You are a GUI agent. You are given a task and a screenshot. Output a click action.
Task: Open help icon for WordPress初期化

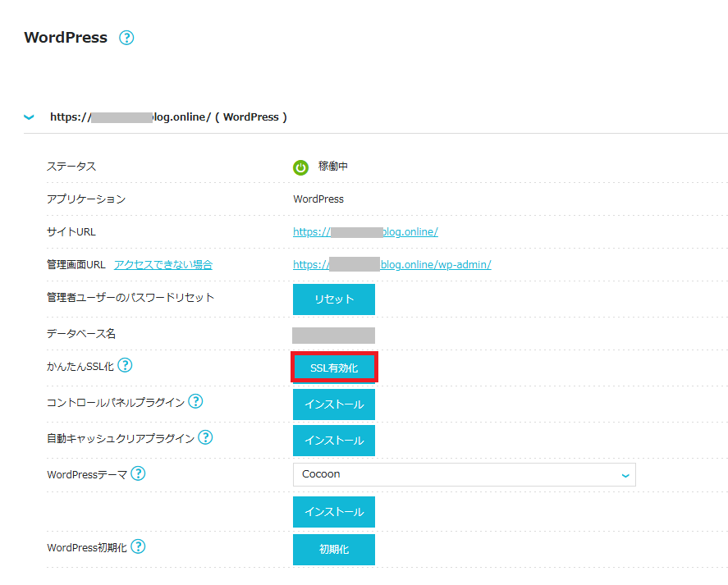click(x=138, y=546)
